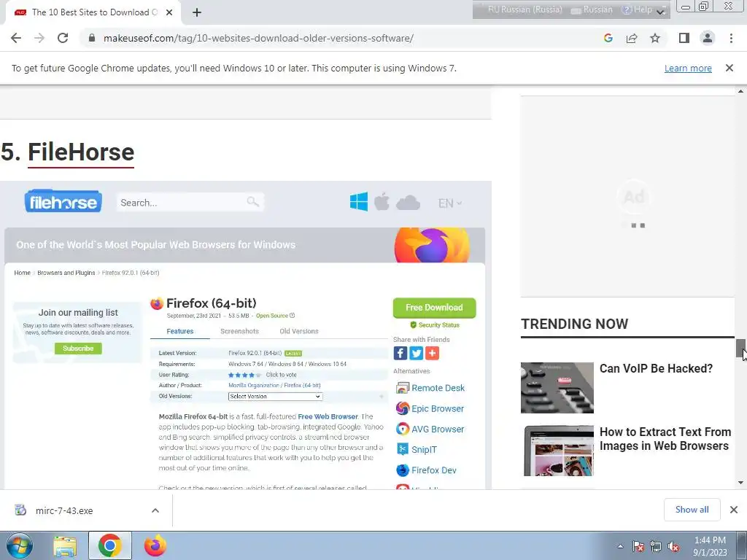Viewport: 747px width, 560px height.
Task: Open the Google icon in address bar
Action: [x=608, y=38]
